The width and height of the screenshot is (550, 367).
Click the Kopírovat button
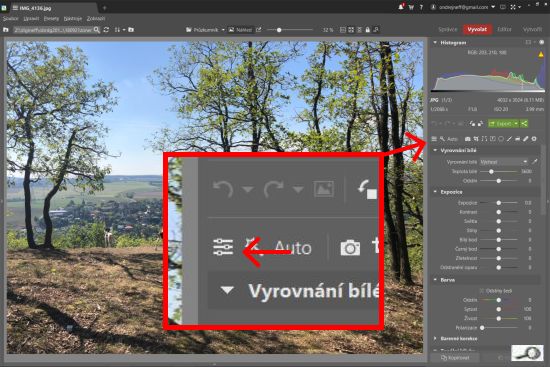click(x=455, y=358)
